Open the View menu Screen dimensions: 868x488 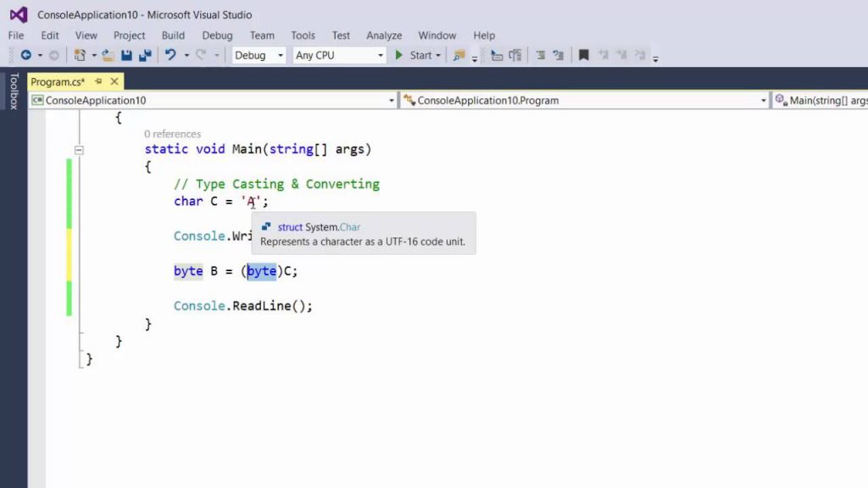click(86, 36)
